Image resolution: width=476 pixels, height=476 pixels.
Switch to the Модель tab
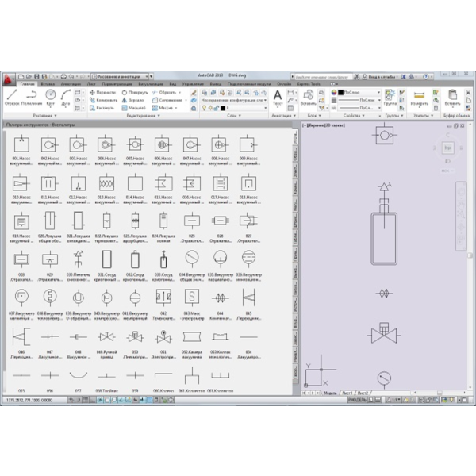(x=330, y=393)
